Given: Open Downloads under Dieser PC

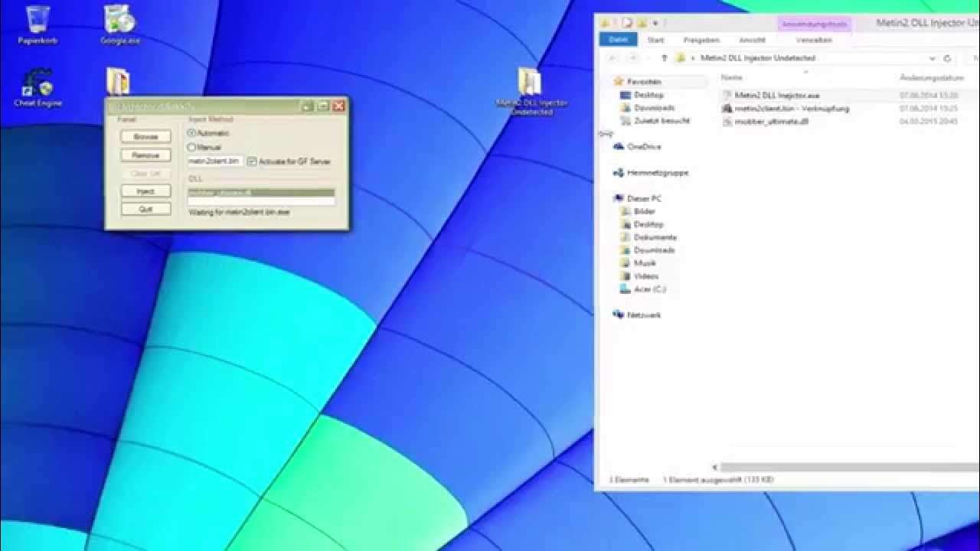Looking at the screenshot, I should (654, 250).
